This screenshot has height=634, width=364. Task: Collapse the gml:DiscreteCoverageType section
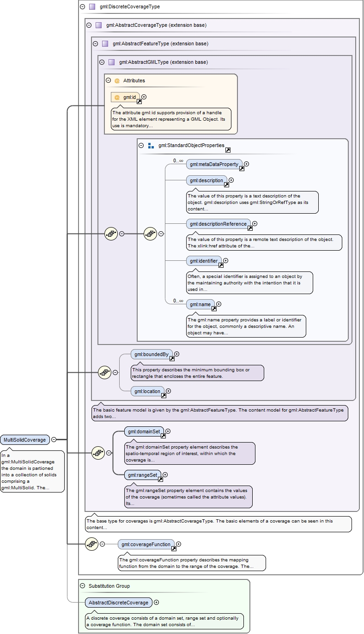tap(82, 7)
